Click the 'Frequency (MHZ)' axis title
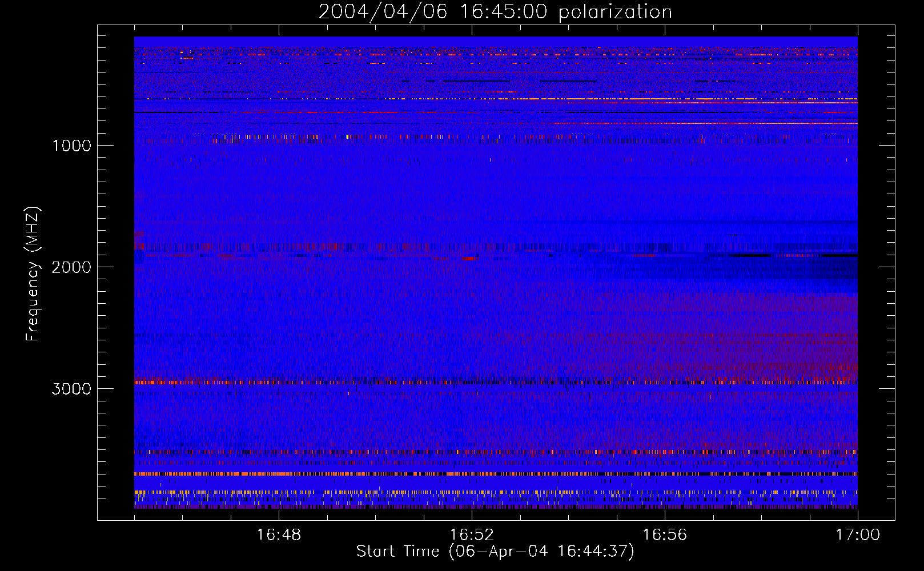The width and height of the screenshot is (924, 571). 33,274
